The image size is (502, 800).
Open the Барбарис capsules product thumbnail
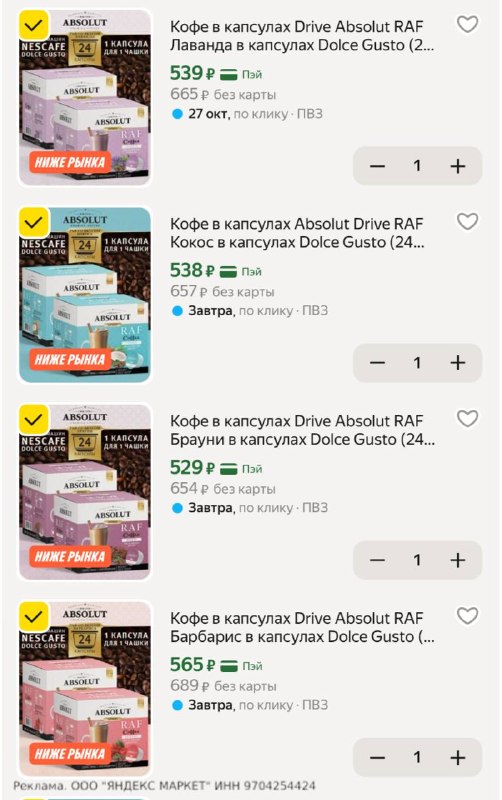point(85,689)
